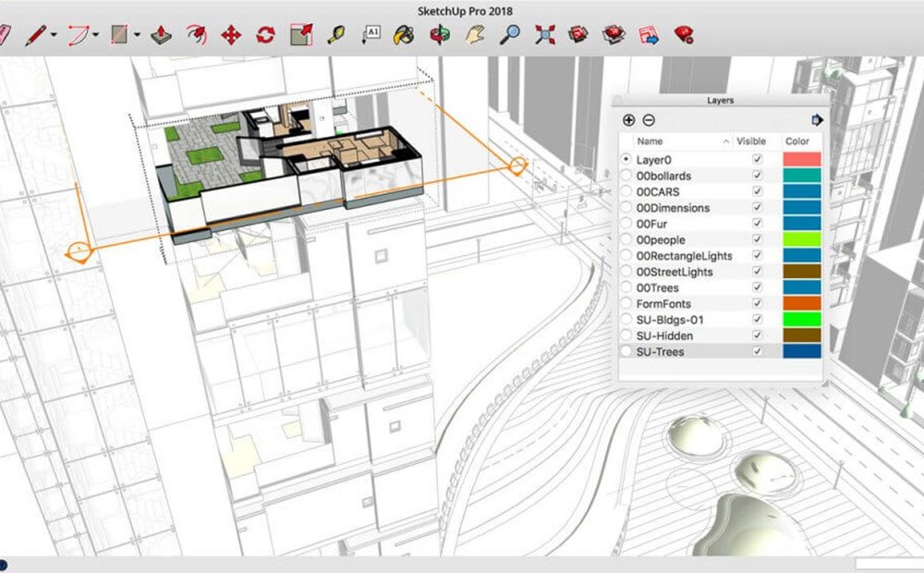Select the Move tool
924x573 pixels.
point(231,36)
